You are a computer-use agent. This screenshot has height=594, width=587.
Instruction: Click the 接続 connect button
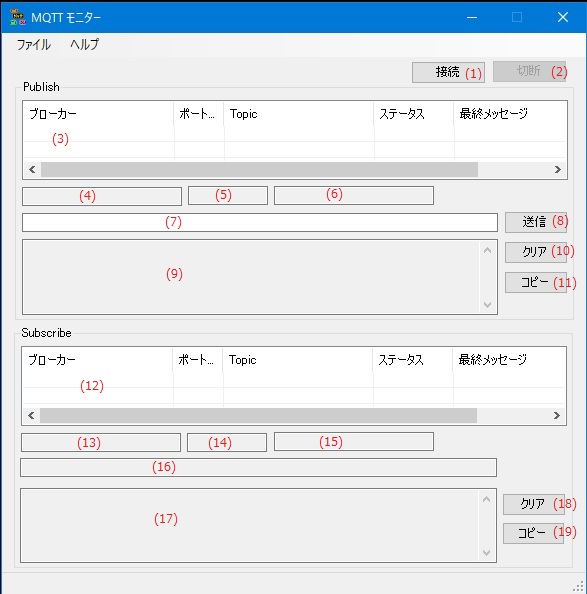pos(448,72)
